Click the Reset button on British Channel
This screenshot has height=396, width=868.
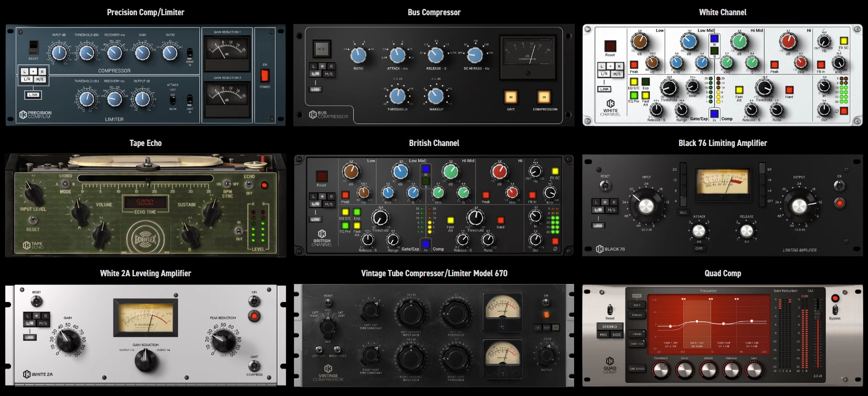(321, 176)
